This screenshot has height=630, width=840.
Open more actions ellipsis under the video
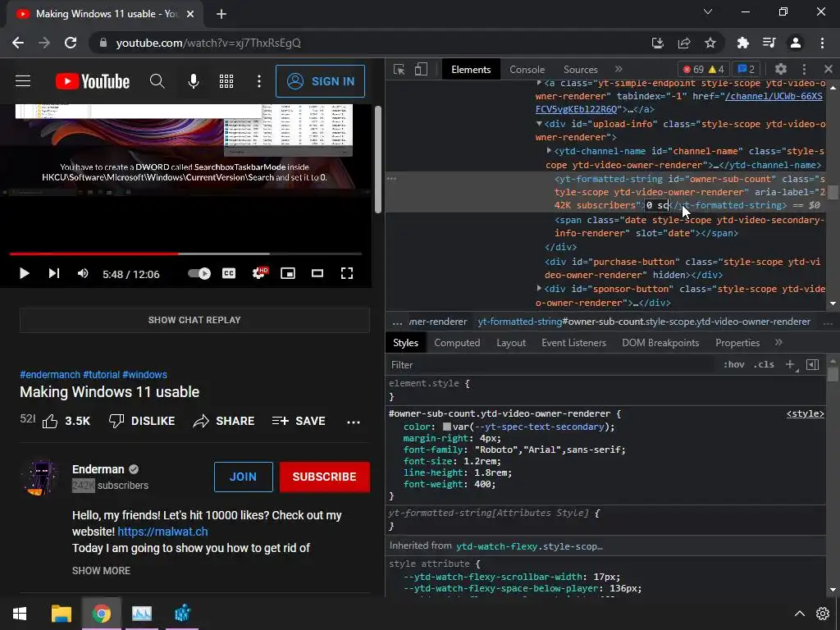click(354, 422)
